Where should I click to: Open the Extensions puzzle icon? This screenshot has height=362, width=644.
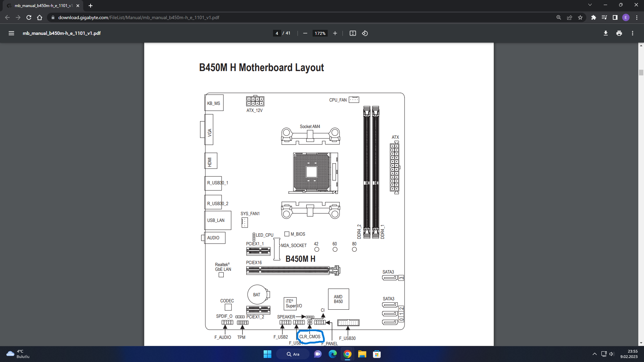pyautogui.click(x=593, y=17)
